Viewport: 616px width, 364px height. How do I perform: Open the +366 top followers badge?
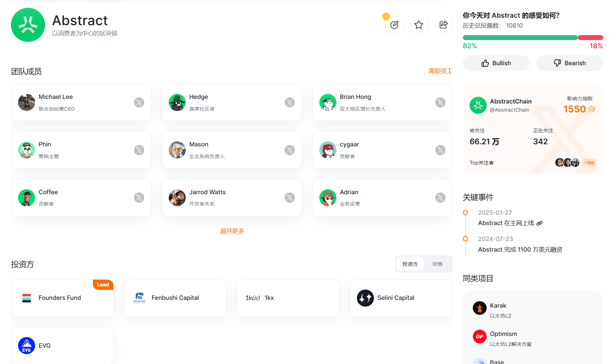coord(589,163)
